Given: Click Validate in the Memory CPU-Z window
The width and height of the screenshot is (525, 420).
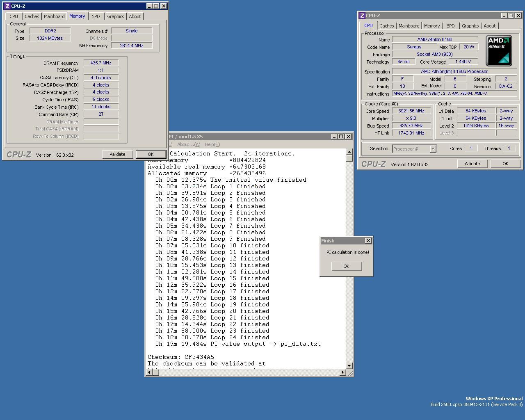Looking at the screenshot, I should [x=117, y=154].
